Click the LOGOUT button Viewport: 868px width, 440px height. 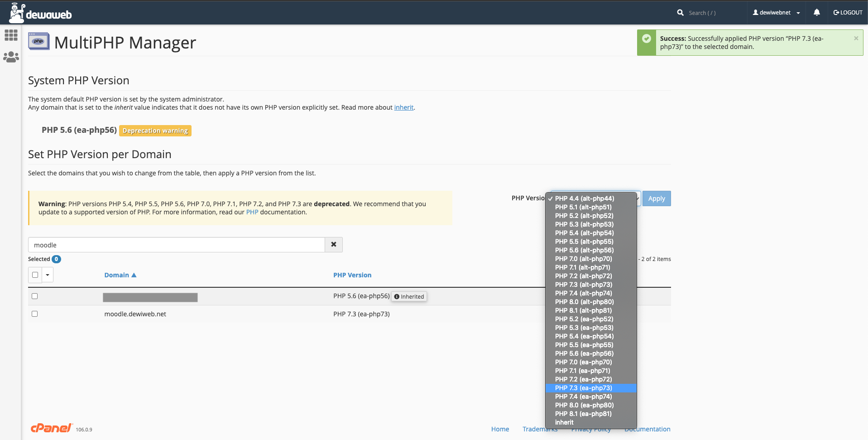pyautogui.click(x=848, y=13)
